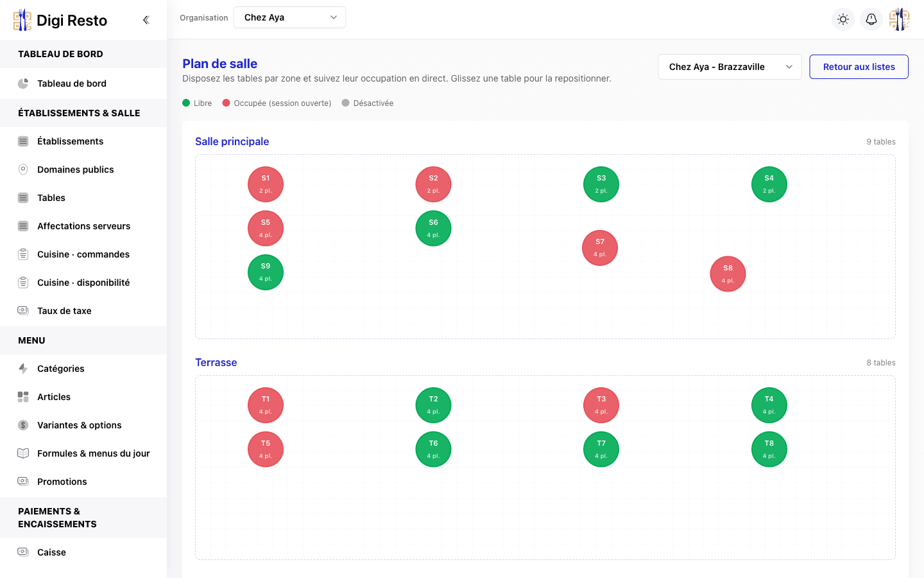The image size is (924, 578).
Task: Click the green Libre legend dot
Action: [186, 103]
